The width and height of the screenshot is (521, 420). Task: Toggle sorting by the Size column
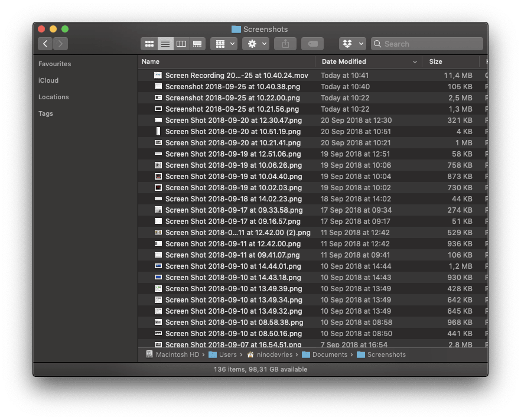click(x=435, y=61)
